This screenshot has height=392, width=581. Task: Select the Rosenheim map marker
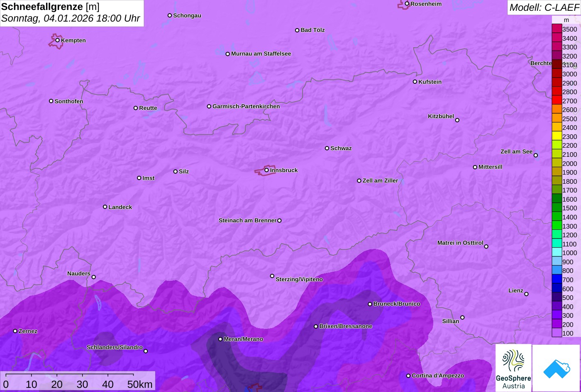[407, 4]
